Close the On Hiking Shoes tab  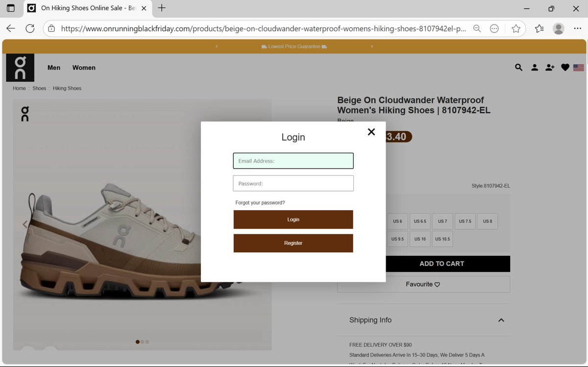144,8
